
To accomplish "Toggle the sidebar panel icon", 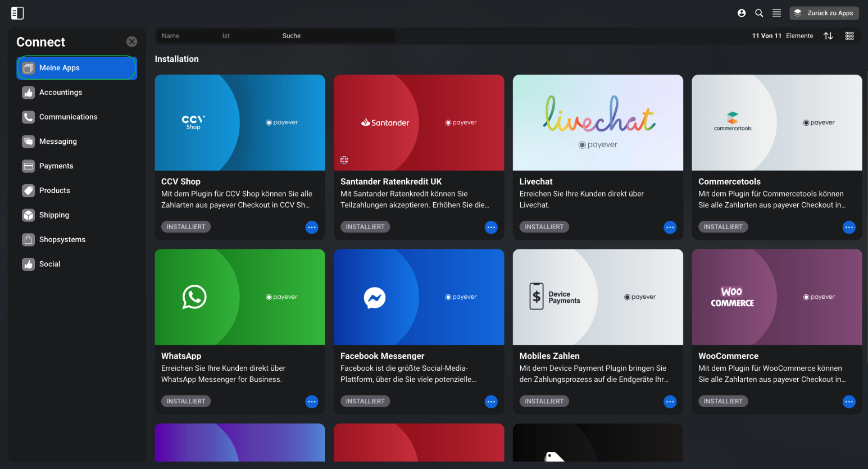I will coord(17,13).
